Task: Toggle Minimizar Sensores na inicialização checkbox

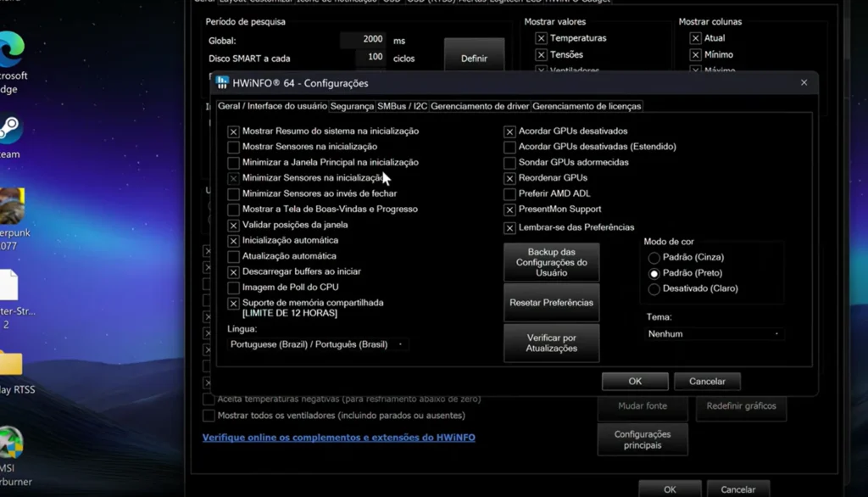Action: [x=233, y=178]
